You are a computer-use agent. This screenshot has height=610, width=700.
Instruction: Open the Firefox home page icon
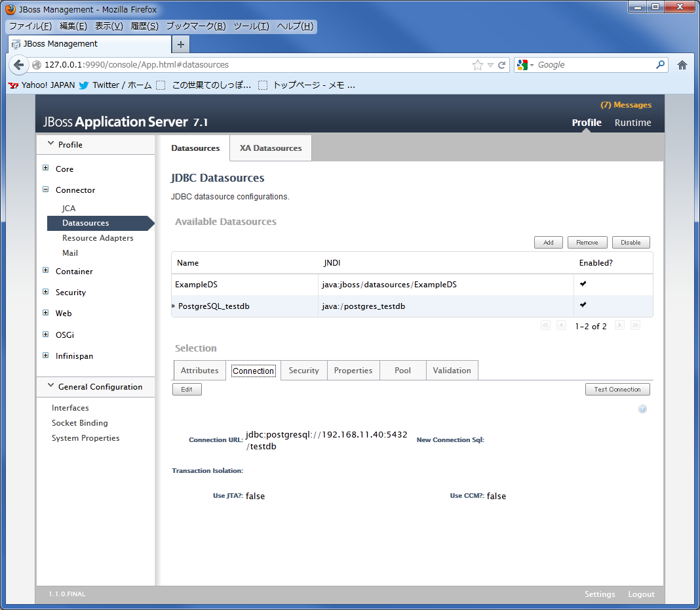682,65
